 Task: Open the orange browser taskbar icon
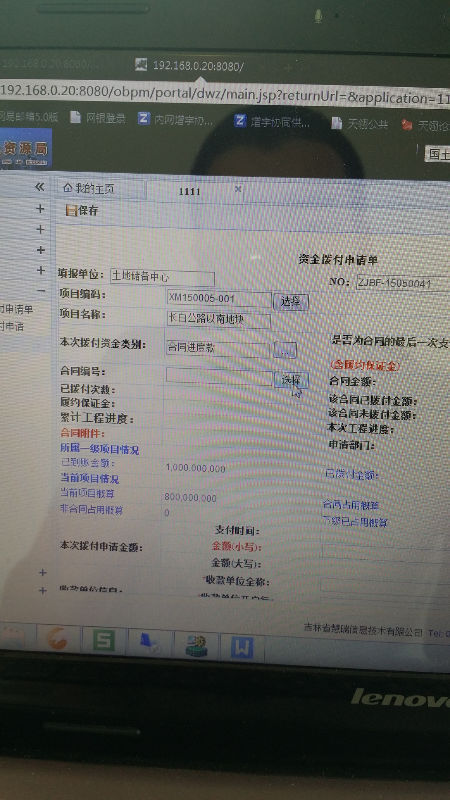click(58, 638)
